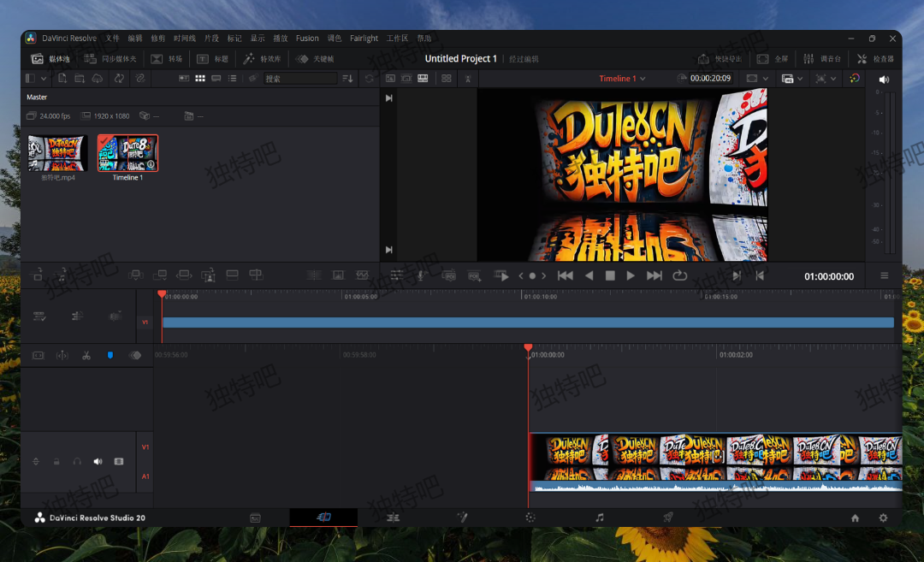Viewport: 924px width, 562px height.
Task: Open the 时间线 menu
Action: pos(185,38)
